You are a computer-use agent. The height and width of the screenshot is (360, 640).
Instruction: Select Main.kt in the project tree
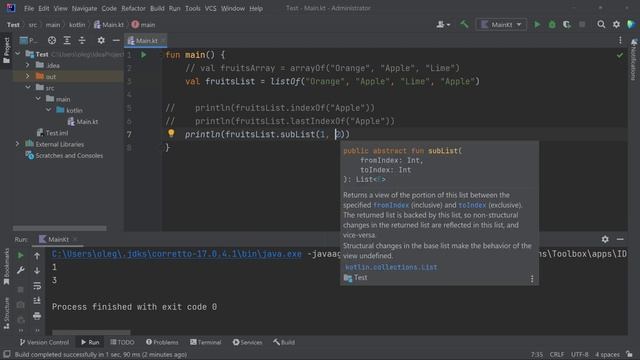tap(82, 122)
